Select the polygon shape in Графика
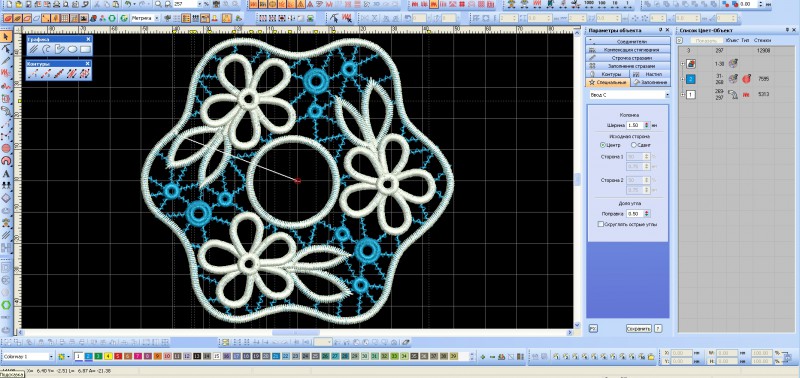 point(60,49)
